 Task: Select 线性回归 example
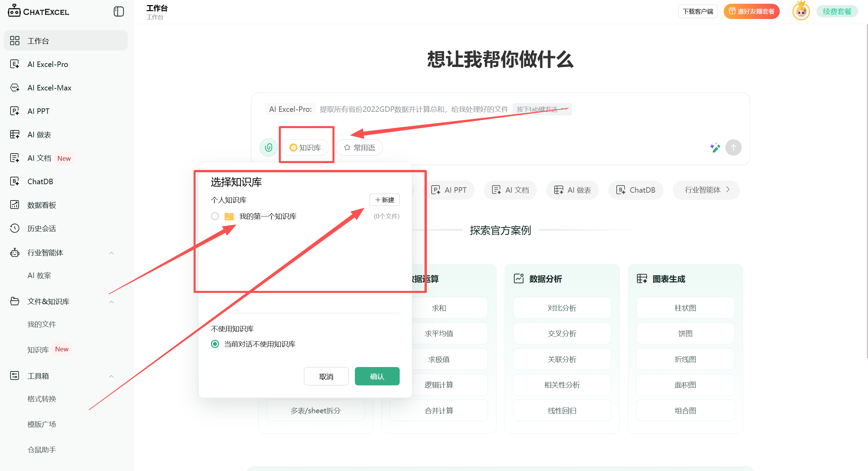(x=562, y=411)
